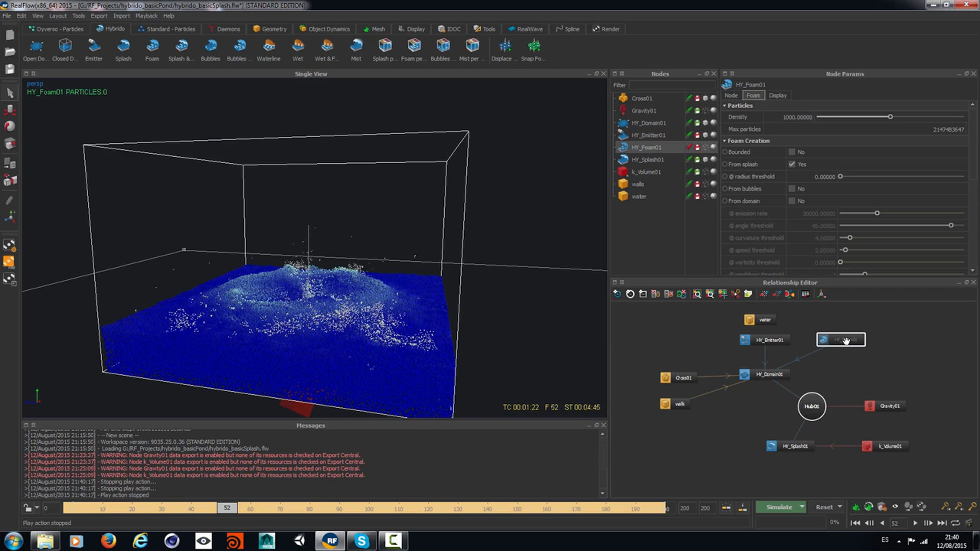This screenshot has width=980, height=551.
Task: Select the HY_Splash01 node in Relationship Editor
Action: [790, 446]
